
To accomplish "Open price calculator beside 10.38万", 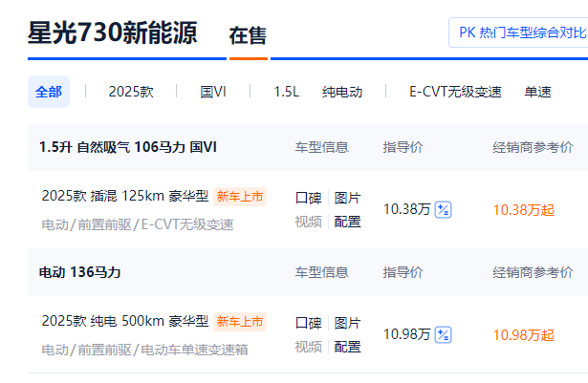I will coord(443,209).
